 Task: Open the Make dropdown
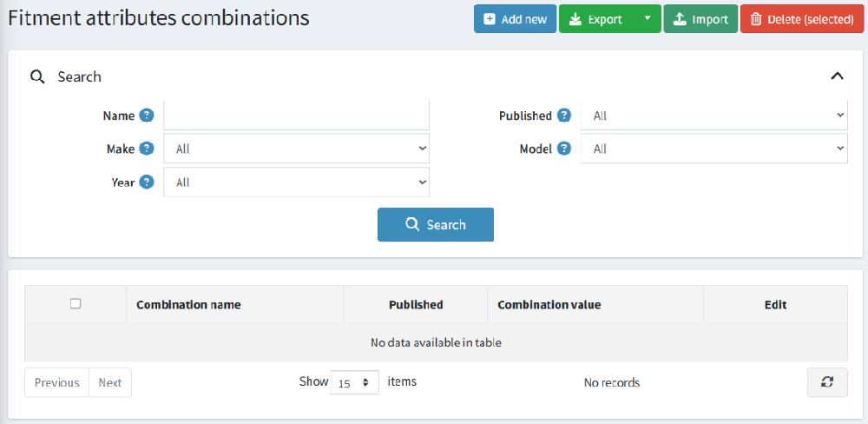(296, 149)
